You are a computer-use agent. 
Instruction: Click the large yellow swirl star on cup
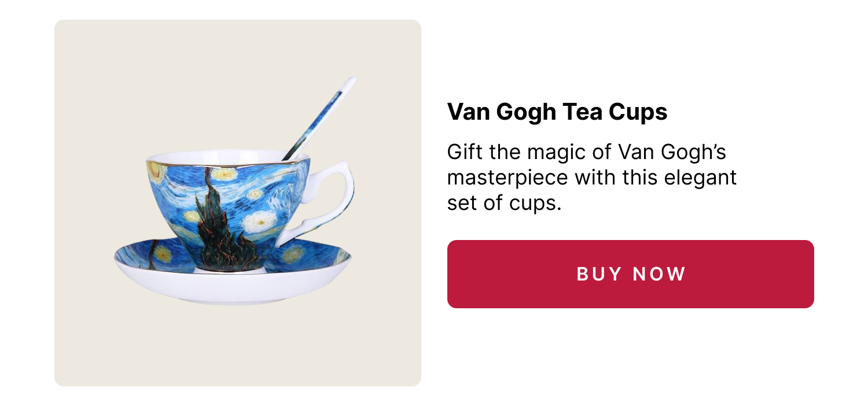coord(259,222)
